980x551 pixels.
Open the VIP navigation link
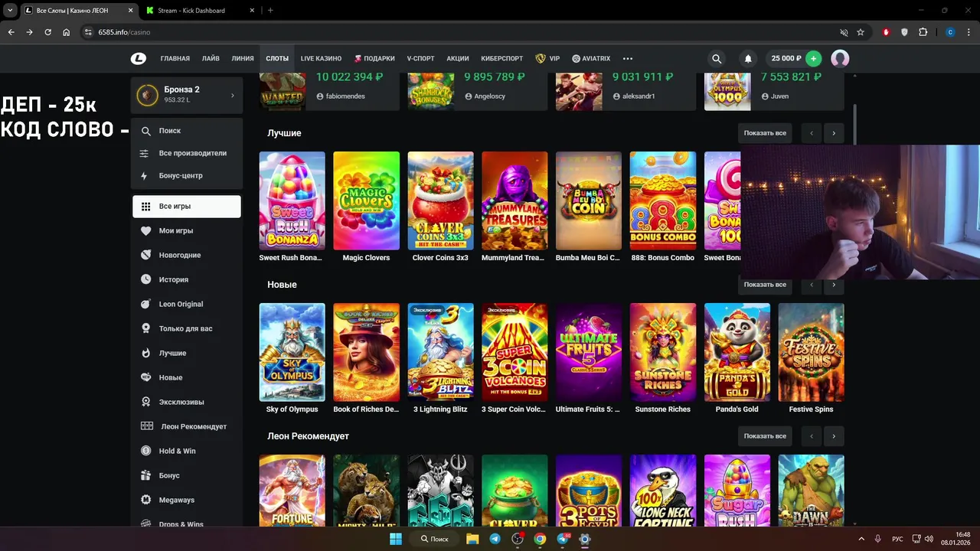(x=547, y=58)
